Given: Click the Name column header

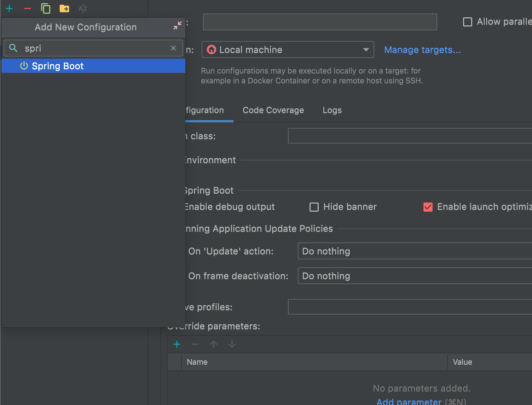Looking at the screenshot, I should 314,362.
